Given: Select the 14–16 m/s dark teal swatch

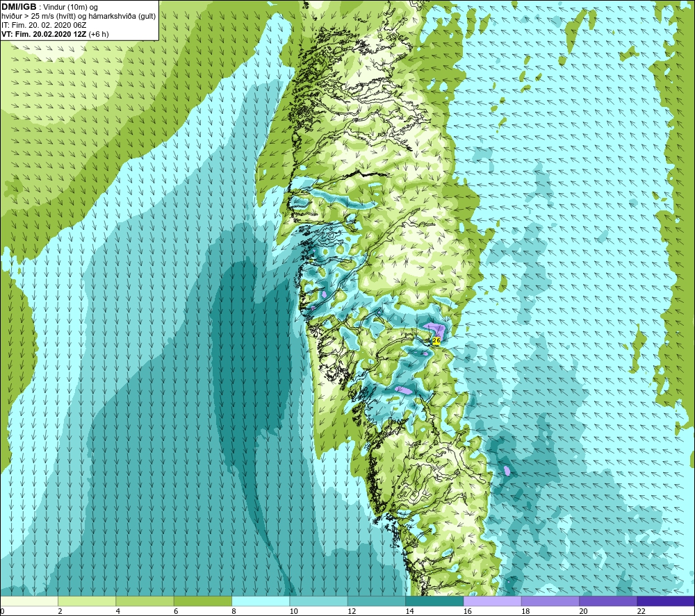Looking at the screenshot, I should (x=434, y=601).
